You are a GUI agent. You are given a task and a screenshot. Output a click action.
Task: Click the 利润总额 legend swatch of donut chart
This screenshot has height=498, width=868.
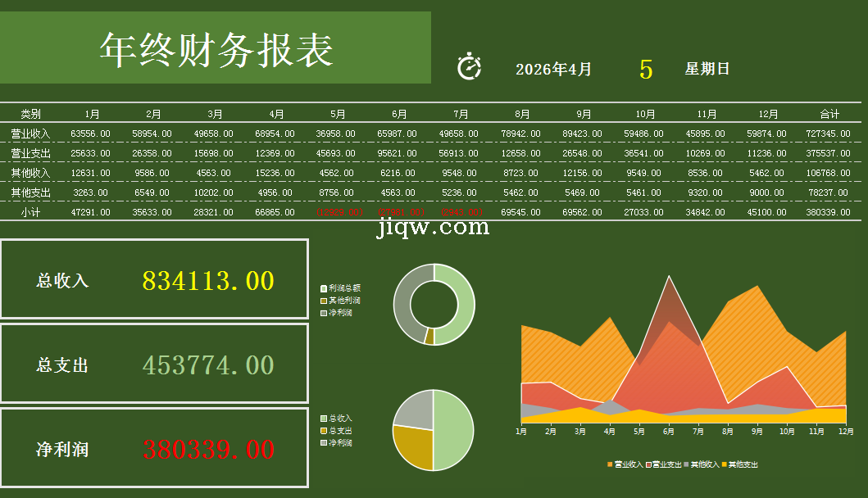point(324,288)
